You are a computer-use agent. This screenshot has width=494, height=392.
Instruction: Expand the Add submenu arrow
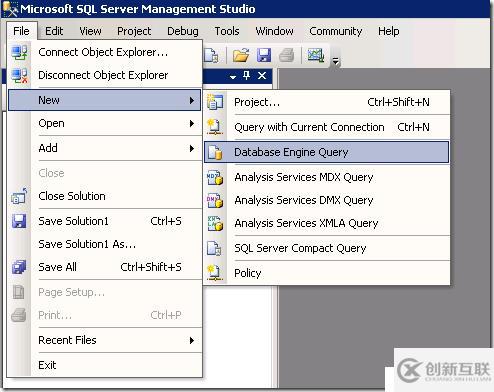point(192,148)
